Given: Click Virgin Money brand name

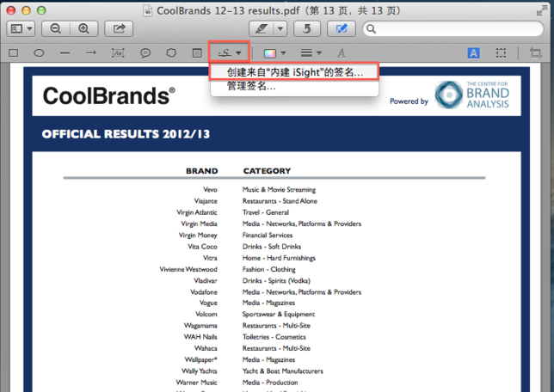Looking at the screenshot, I should 198,236.
